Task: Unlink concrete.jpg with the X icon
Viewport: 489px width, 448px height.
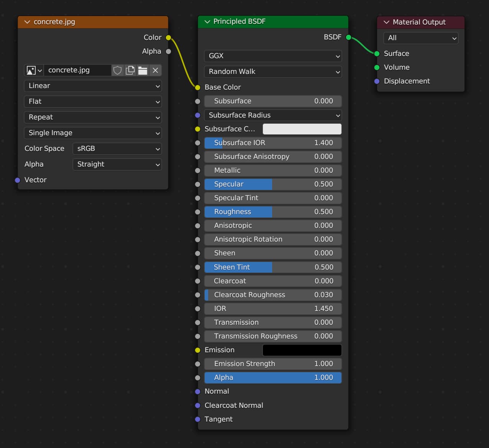Action: (155, 70)
